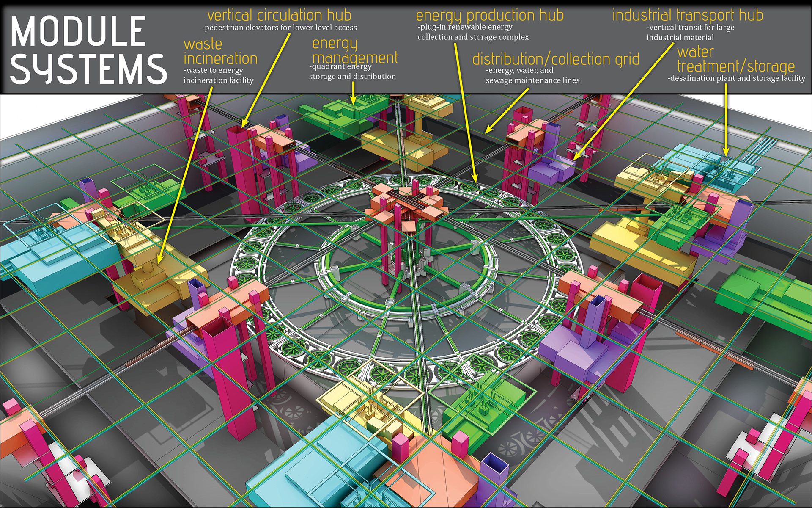
Task: Click the 'waste incineration' label
Action: (x=220, y=51)
